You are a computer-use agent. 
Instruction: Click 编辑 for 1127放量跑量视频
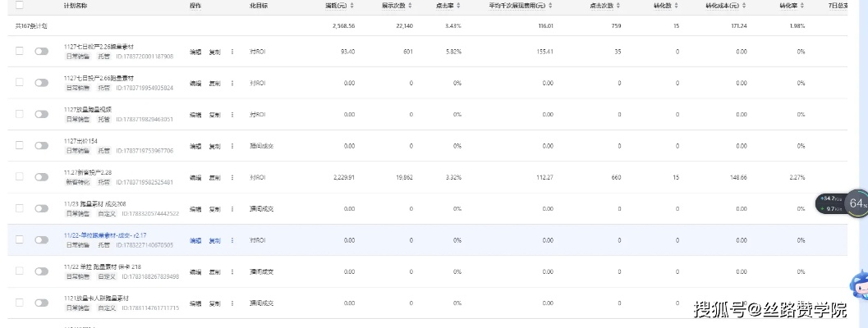[195, 115]
